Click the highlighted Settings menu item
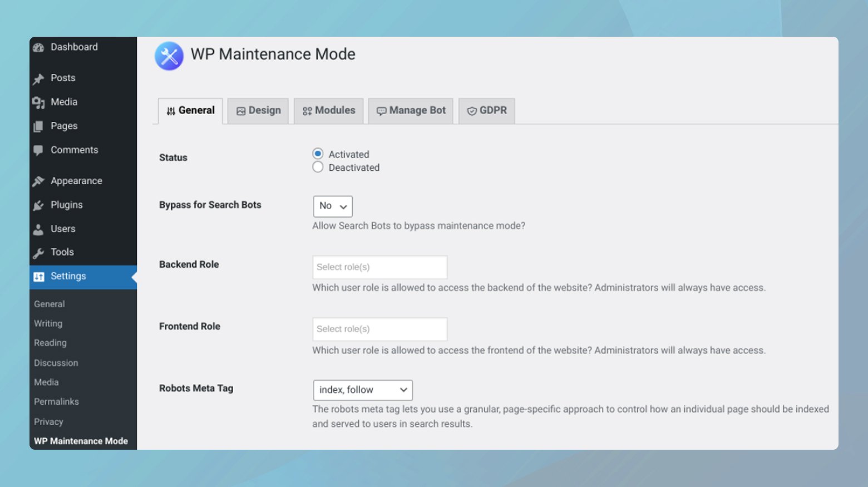Screen dimensions: 868x487 click(x=83, y=276)
